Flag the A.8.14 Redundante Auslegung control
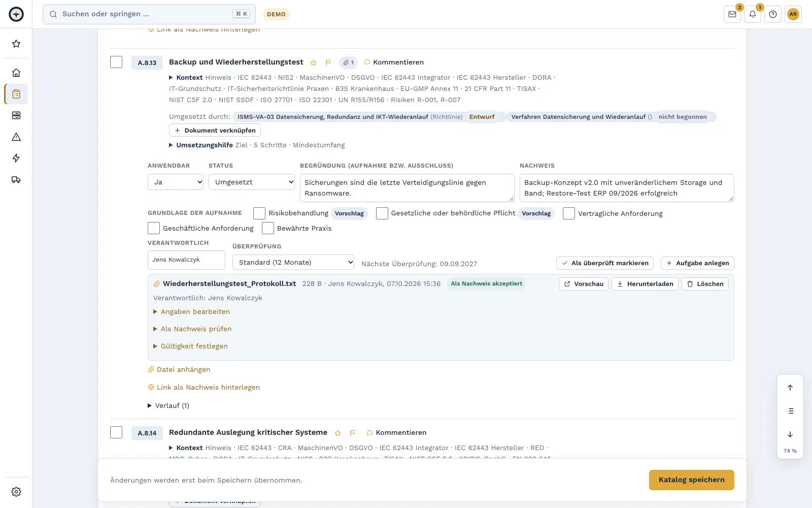This screenshot has width=812, height=508. pyautogui.click(x=353, y=433)
